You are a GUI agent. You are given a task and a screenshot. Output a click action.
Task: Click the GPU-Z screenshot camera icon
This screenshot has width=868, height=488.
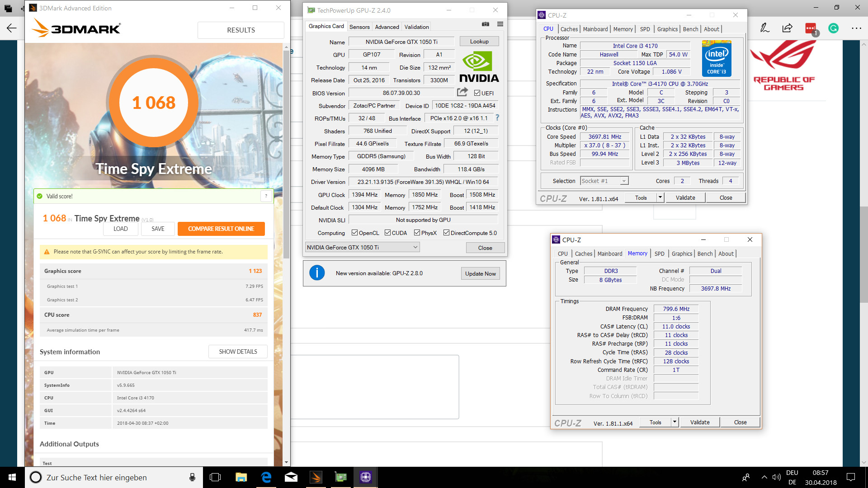click(x=486, y=24)
